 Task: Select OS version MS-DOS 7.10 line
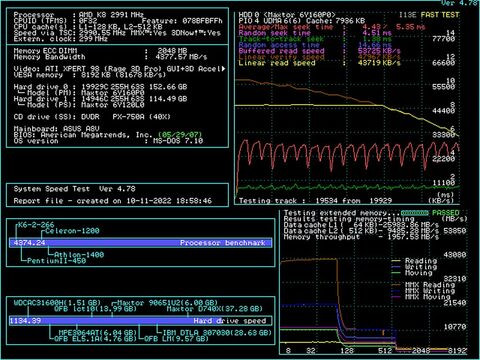[108, 141]
